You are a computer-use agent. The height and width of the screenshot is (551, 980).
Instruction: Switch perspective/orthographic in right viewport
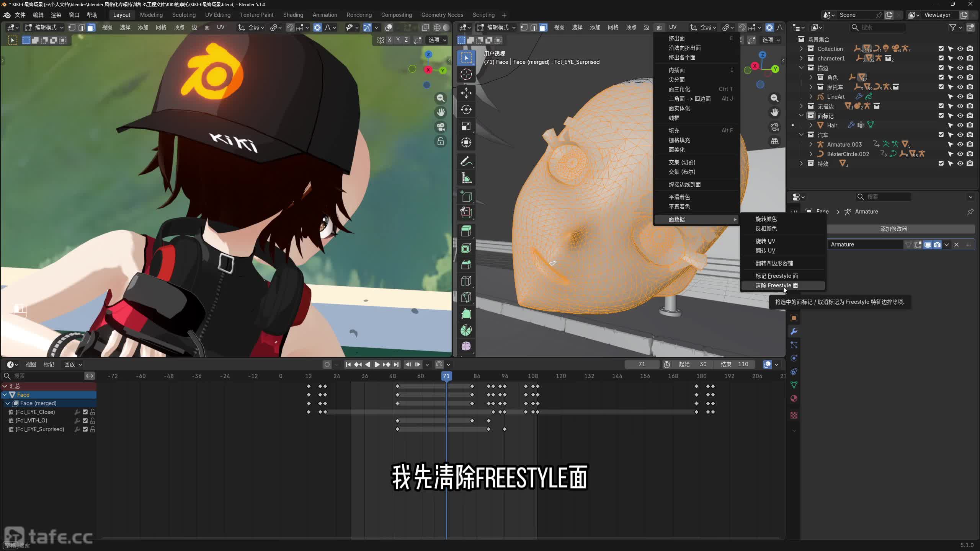[x=774, y=141]
